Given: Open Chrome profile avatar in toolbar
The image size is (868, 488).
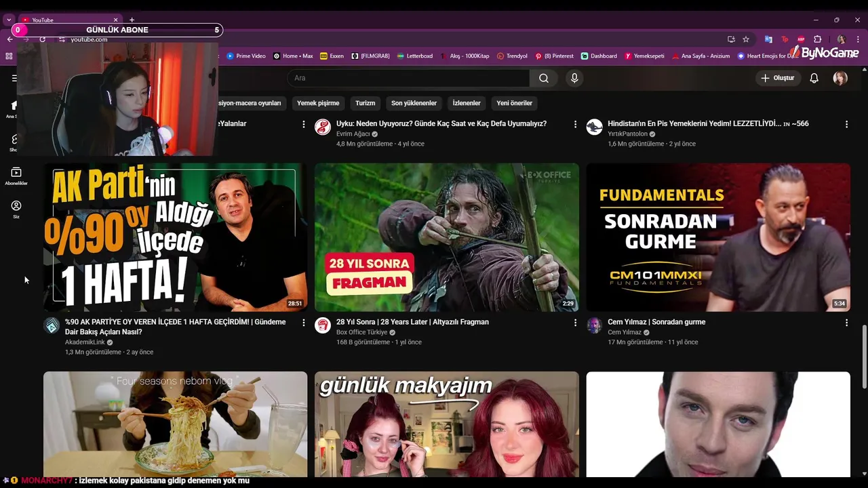Looking at the screenshot, I should point(841,39).
